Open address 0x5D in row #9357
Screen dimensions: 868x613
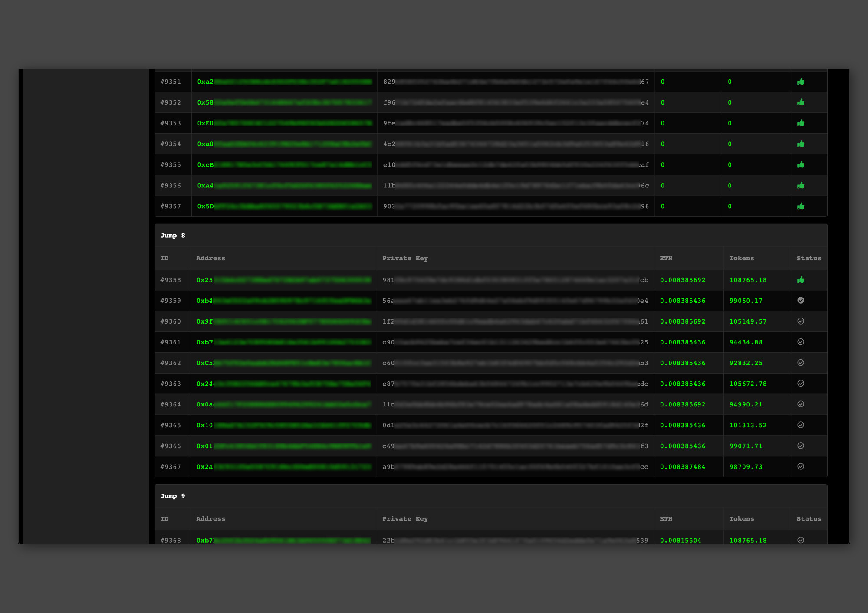pos(284,207)
